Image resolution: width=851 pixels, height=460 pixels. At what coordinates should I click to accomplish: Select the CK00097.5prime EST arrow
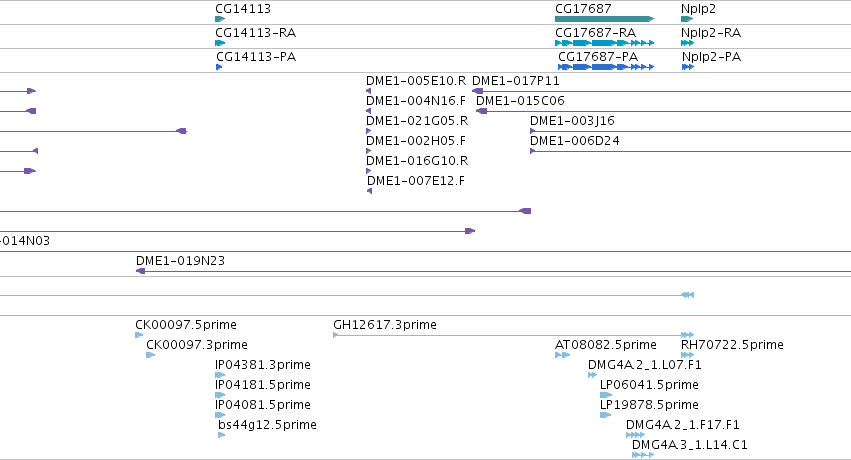pyautogui.click(x=139, y=335)
